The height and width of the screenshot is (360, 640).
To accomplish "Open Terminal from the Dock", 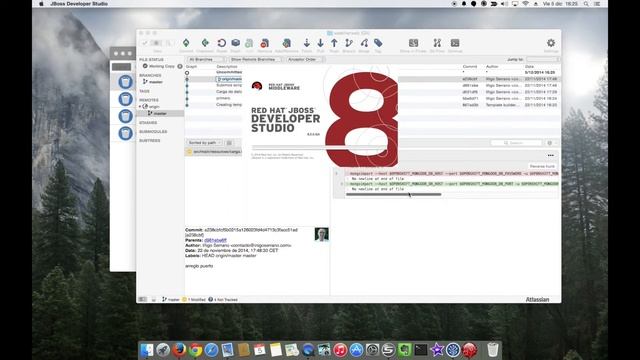I will coord(420,350).
